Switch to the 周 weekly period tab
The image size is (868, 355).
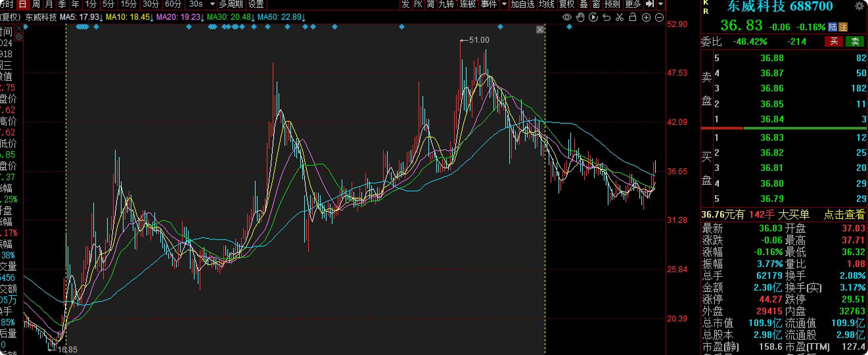coord(36,4)
